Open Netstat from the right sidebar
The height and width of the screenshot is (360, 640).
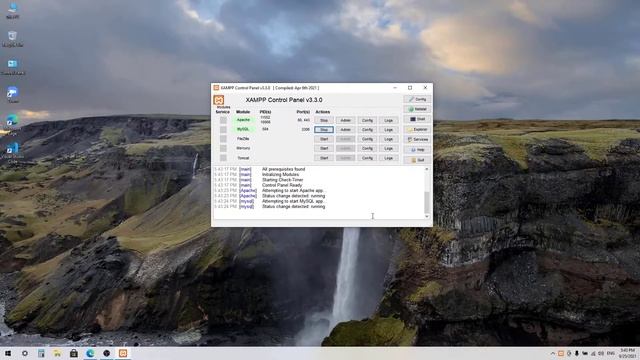[417, 109]
